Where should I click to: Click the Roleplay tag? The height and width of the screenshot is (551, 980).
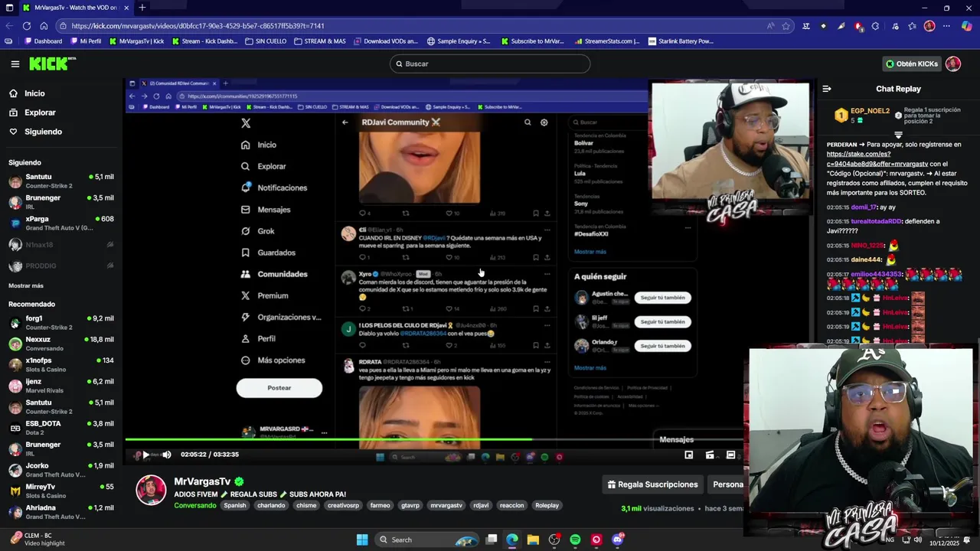pos(547,505)
